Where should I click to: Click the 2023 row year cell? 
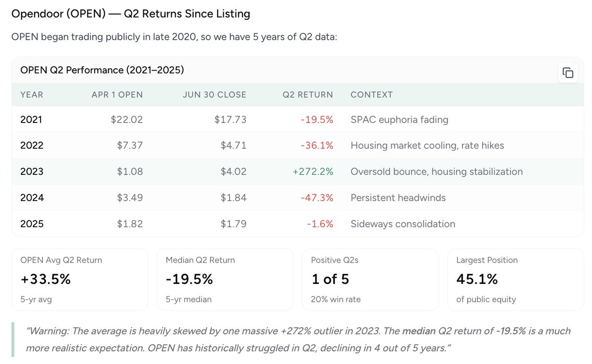tap(32, 171)
